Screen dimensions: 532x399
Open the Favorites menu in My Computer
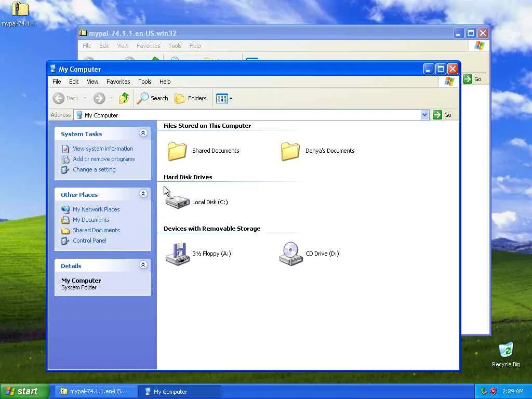(x=118, y=82)
